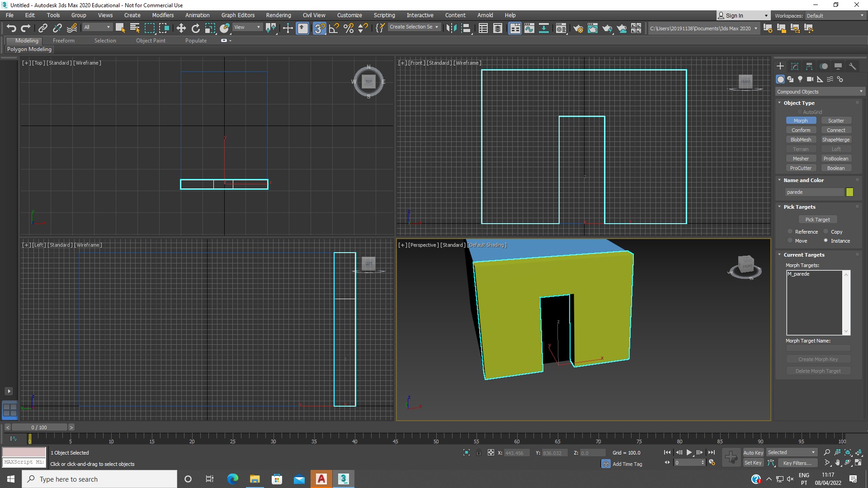Click the Unlink Selection icon
Image resolution: width=868 pixels, height=488 pixels.
pyautogui.click(x=57, y=28)
